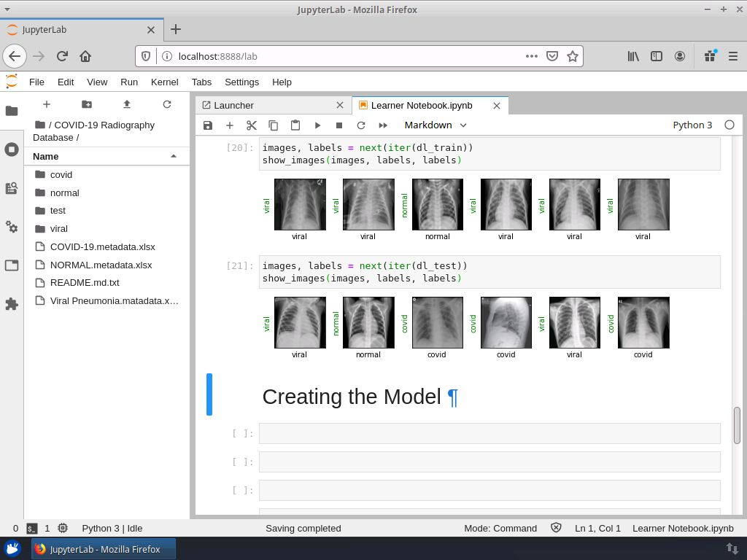747x560 pixels.
Task: Open the Run menu
Action: 129,82
